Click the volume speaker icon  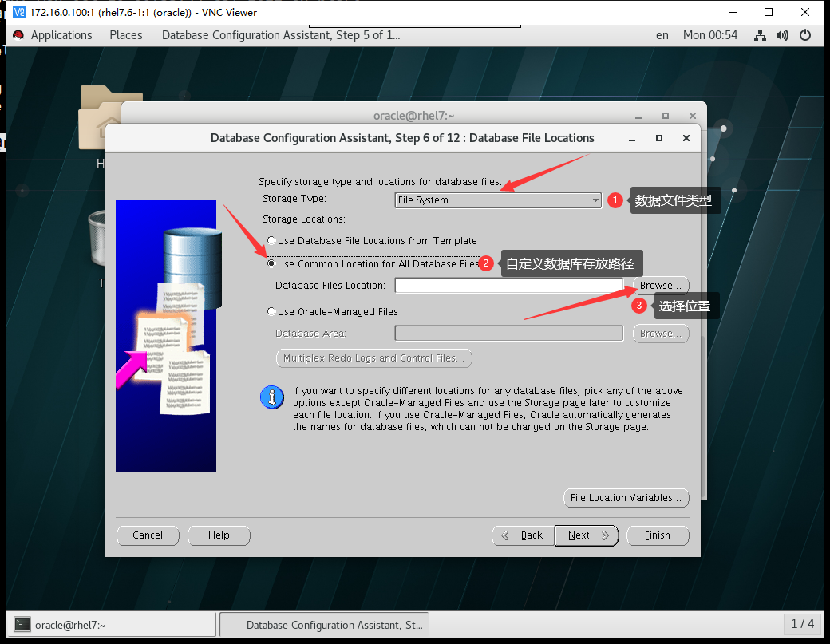point(782,35)
